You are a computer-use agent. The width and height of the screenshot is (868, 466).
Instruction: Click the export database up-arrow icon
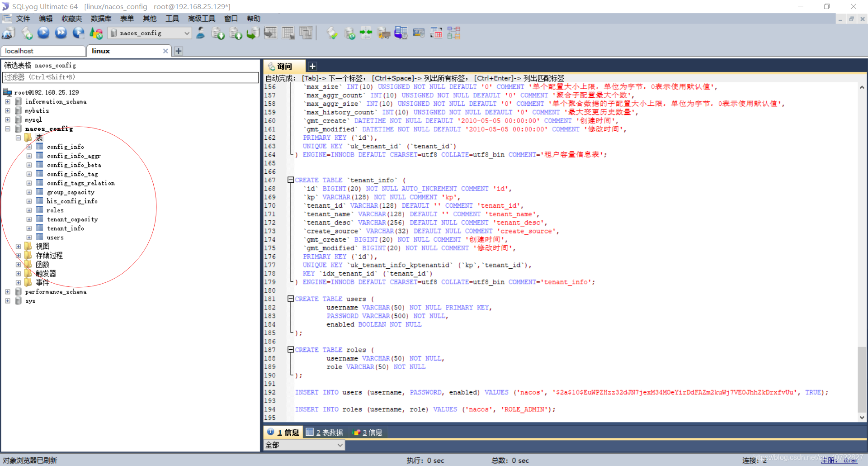pos(236,33)
